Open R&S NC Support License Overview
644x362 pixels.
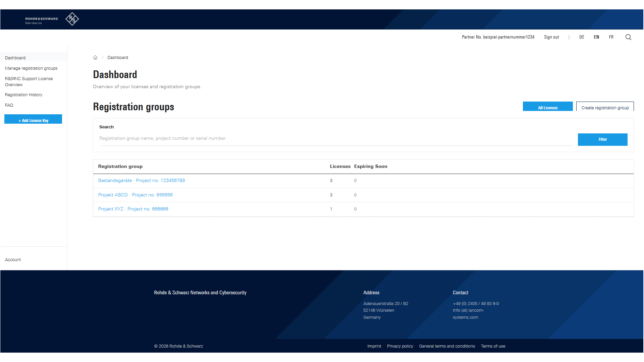point(29,82)
